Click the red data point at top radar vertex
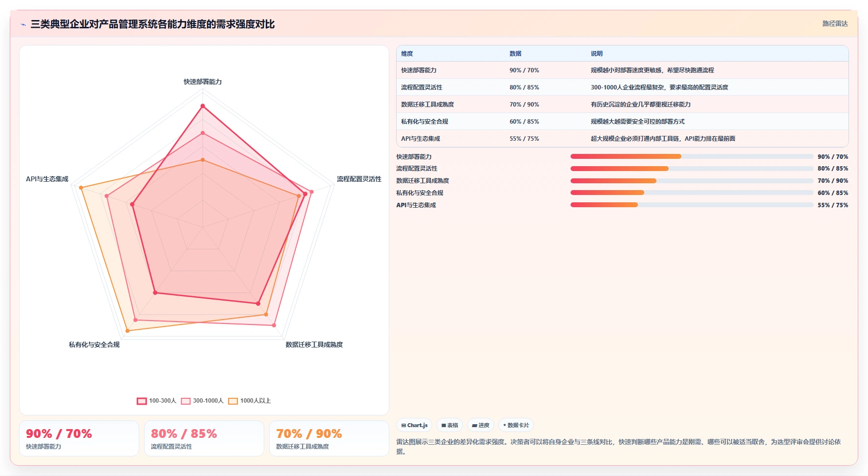Image resolution: width=868 pixels, height=476 pixels. click(203, 106)
